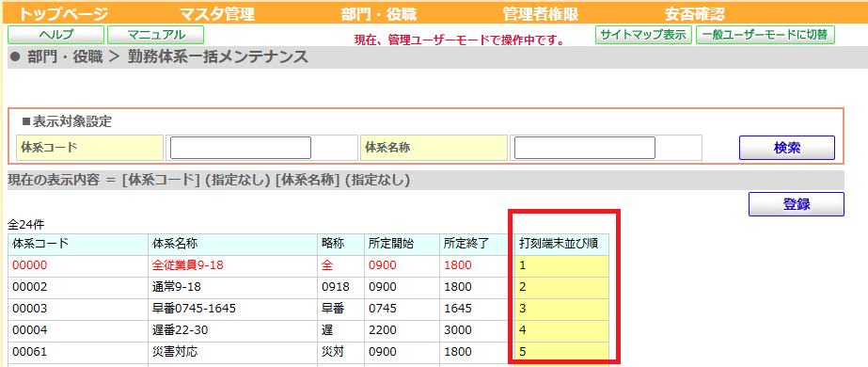868x367 pixels.
Task: Select code 00003 cell
Action: tap(78, 309)
